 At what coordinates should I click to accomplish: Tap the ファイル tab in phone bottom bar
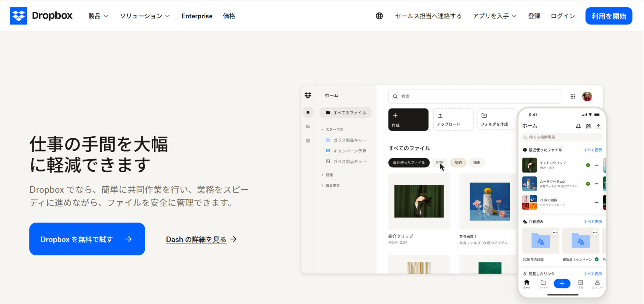click(543, 284)
